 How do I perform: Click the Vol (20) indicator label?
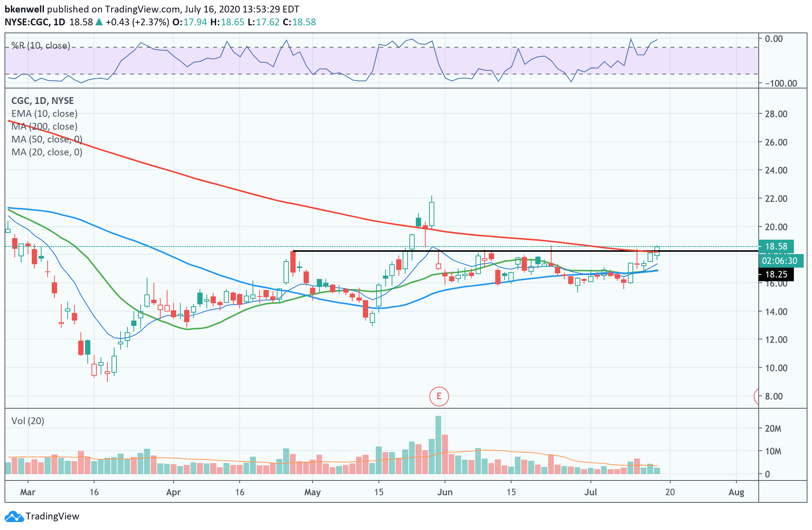click(28, 421)
